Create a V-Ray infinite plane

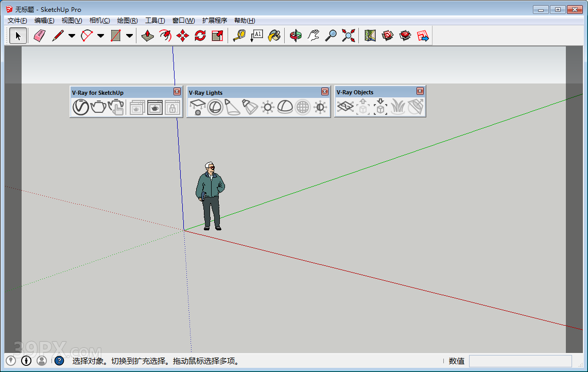(346, 107)
